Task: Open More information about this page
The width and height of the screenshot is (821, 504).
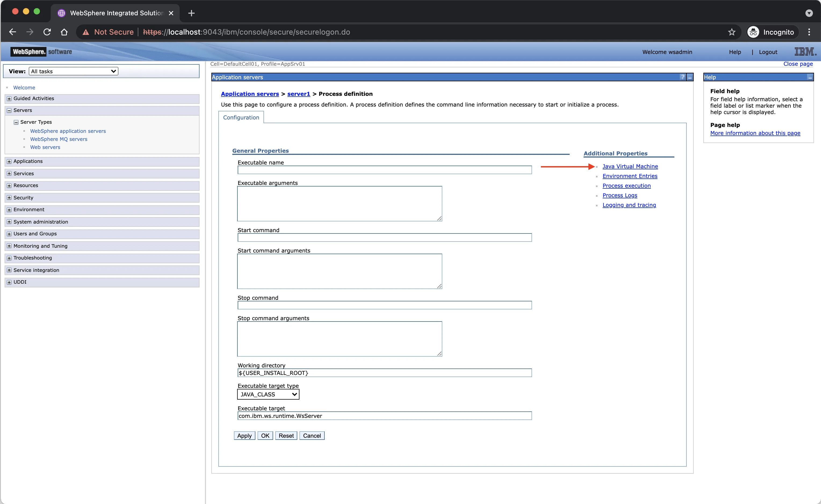Action: (x=755, y=133)
